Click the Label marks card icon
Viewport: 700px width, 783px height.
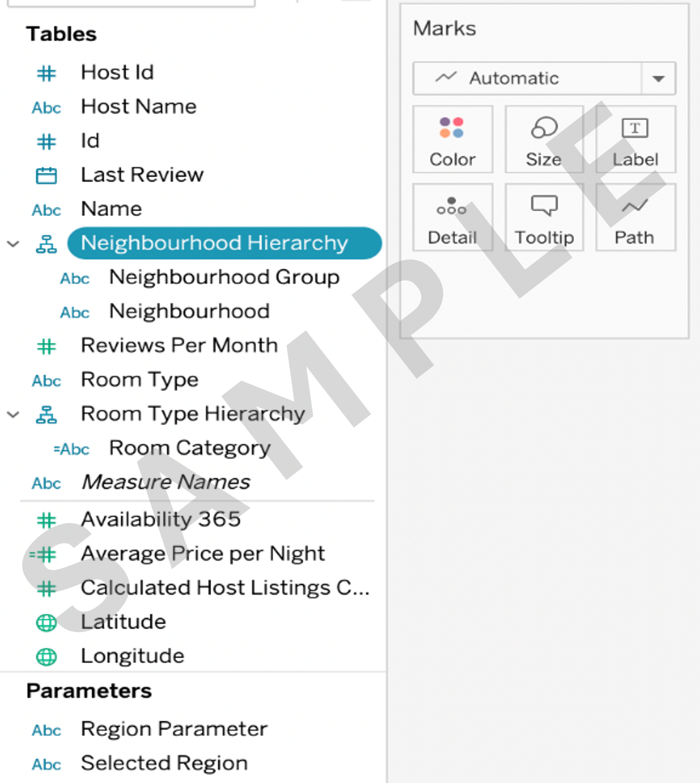pos(635,129)
